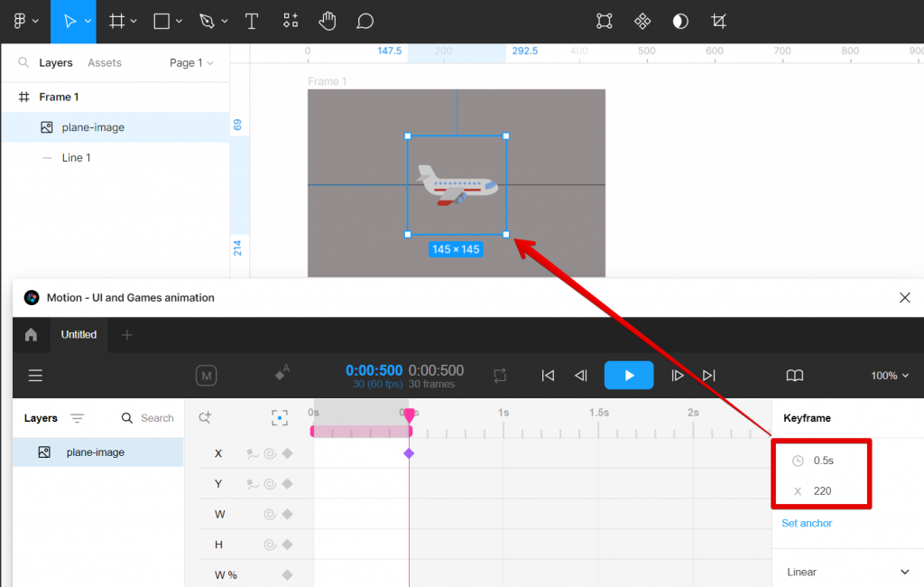
Task: Select the Hand tool
Action: (327, 21)
